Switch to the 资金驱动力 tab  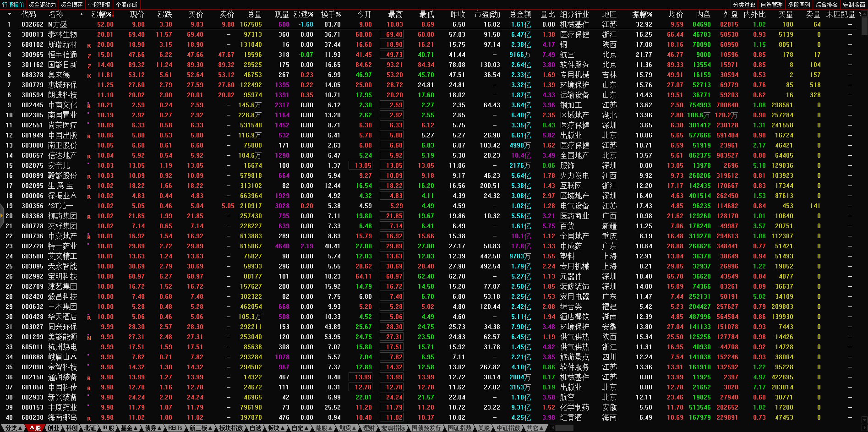tap(42, 5)
